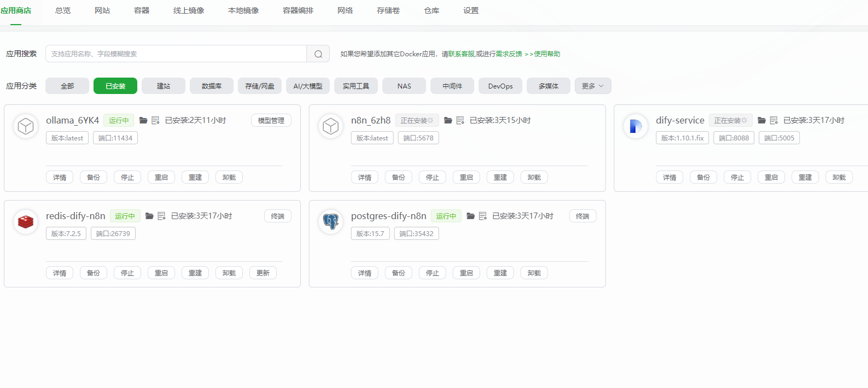The height and width of the screenshot is (388, 868).
Task: Click the ollama_6YK4 cube app icon
Action: click(x=26, y=126)
